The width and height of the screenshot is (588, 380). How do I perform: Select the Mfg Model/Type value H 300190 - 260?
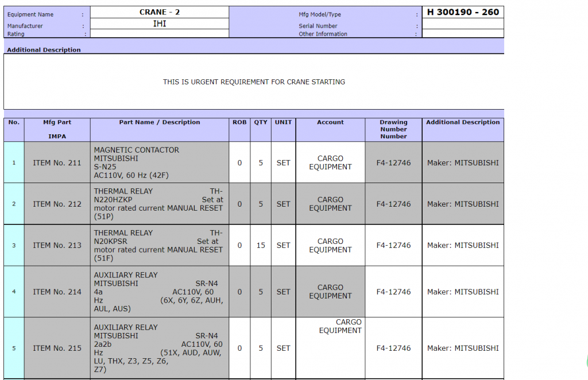pyautogui.click(x=463, y=12)
